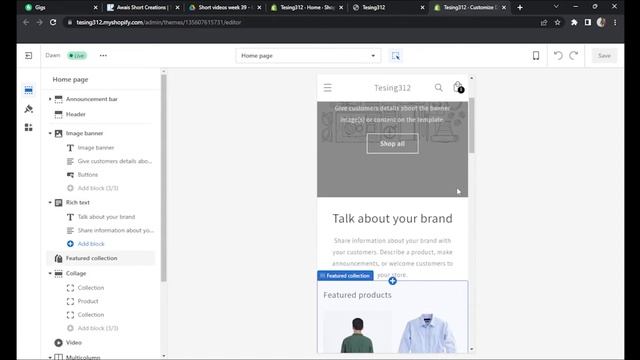Select Talk about your brand heading block
Screen dimensions: 640x360
point(106,217)
